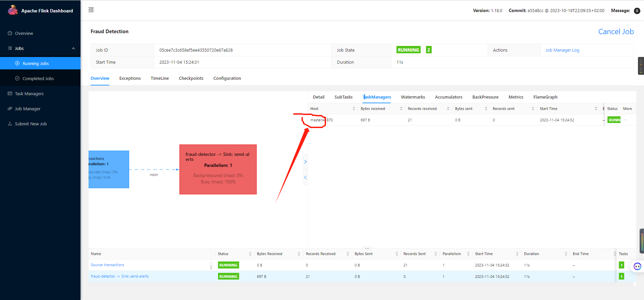This screenshot has width=644, height=300.
Task: Open the BackPressure tab
Action: point(485,97)
